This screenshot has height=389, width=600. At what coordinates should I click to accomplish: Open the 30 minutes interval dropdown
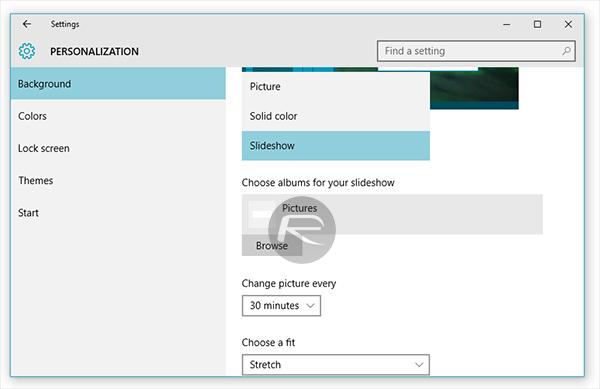[x=281, y=306]
